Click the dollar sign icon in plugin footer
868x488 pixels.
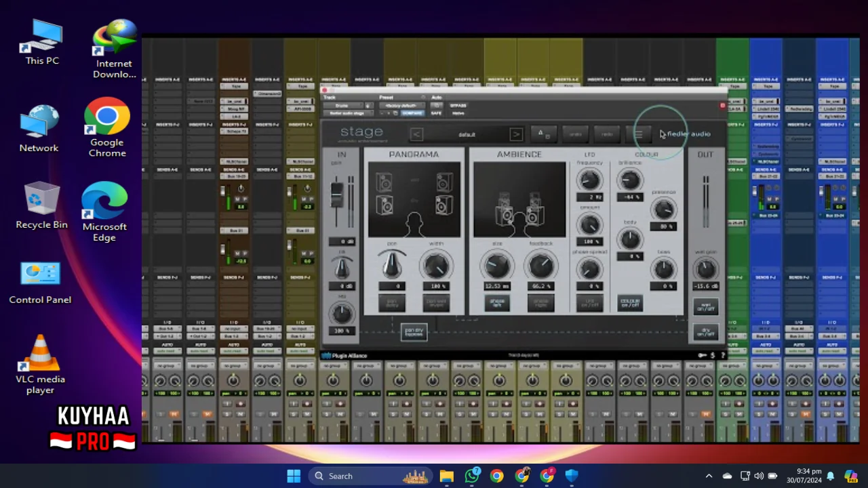[713, 355]
